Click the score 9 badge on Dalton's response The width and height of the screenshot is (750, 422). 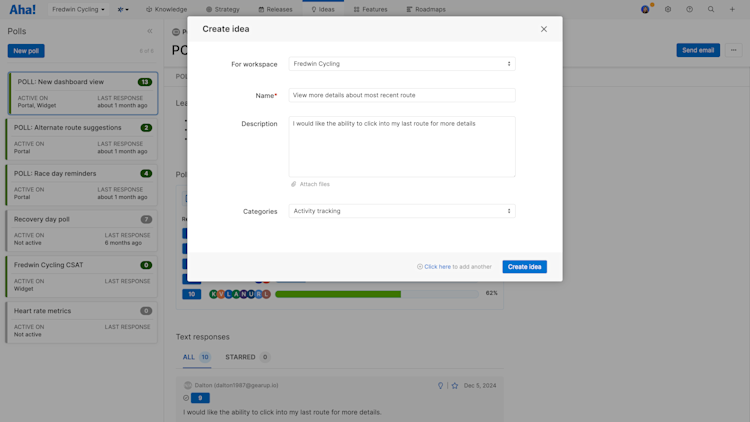click(x=200, y=398)
